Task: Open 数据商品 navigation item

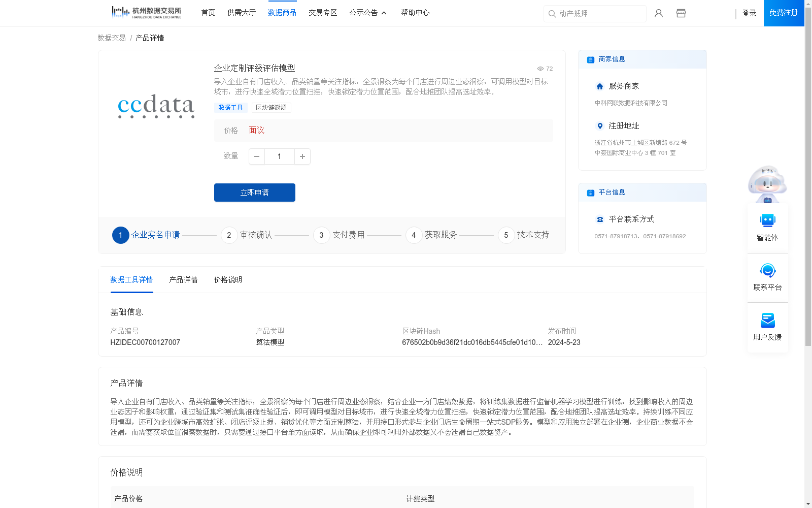Action: click(282, 13)
